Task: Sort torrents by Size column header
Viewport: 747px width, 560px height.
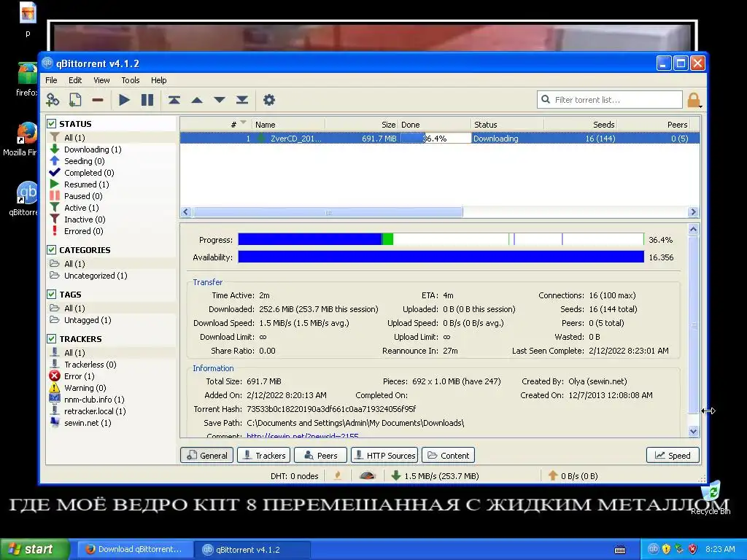Action: (362, 124)
